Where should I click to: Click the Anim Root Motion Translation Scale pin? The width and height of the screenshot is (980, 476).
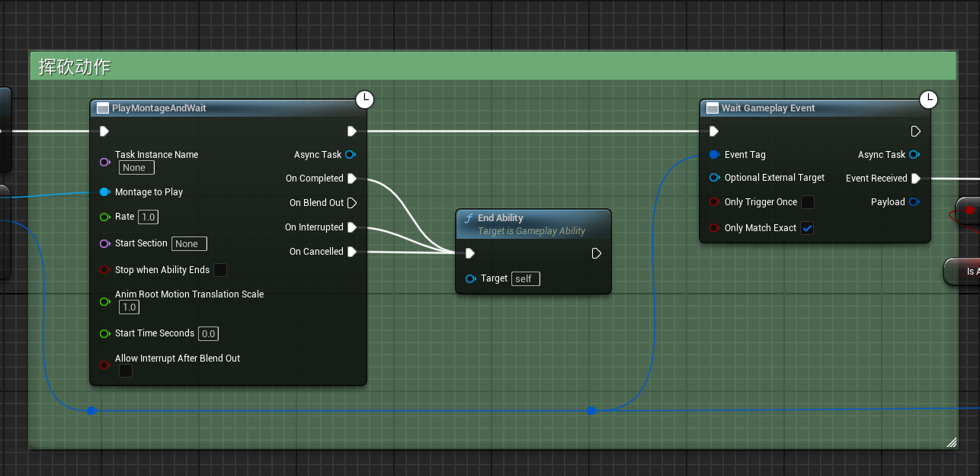pyautogui.click(x=105, y=301)
